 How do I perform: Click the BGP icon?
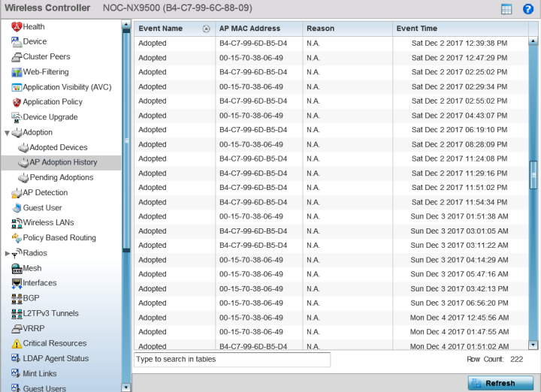tap(17, 299)
